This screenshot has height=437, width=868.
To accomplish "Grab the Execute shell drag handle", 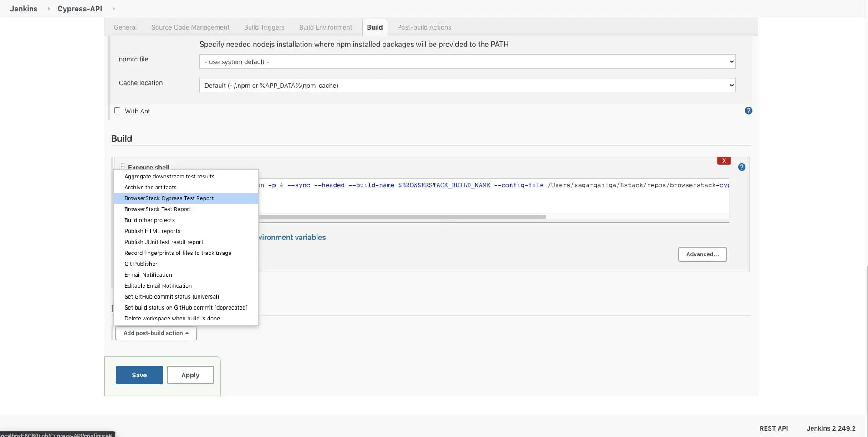I will click(x=122, y=166).
